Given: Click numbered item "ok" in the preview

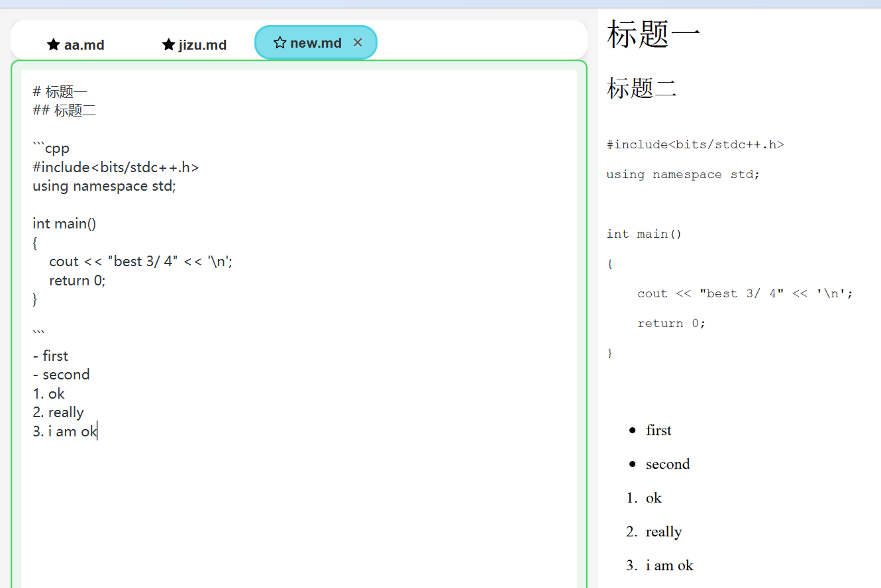Looking at the screenshot, I should [654, 498].
